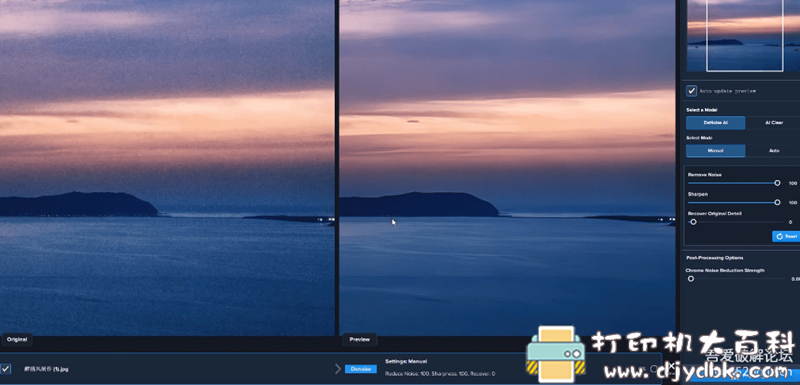Click the Settings: Manual text
The height and width of the screenshot is (385, 800).
406,361
